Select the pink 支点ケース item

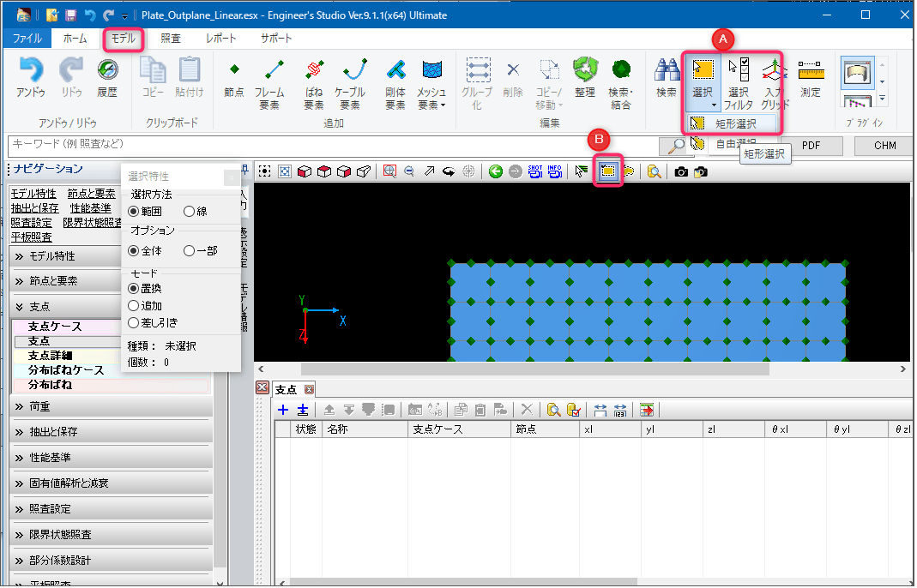click(66, 327)
